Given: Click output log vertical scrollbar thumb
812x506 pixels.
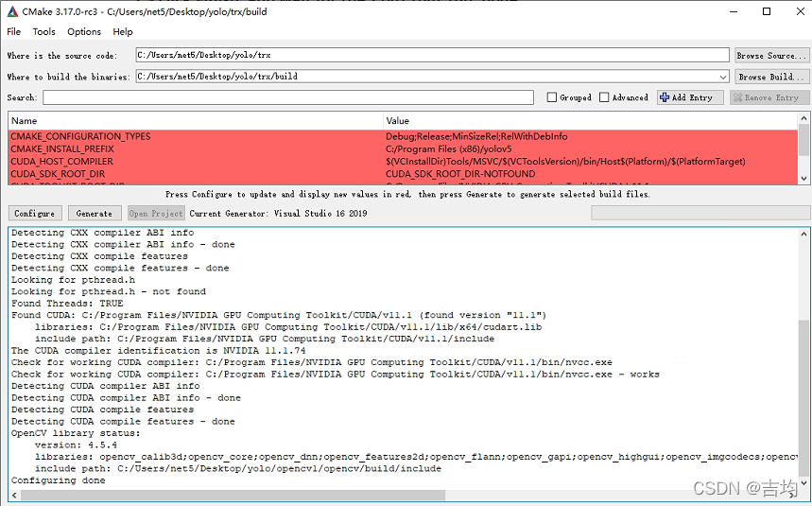Looking at the screenshot, I should tap(803, 398).
